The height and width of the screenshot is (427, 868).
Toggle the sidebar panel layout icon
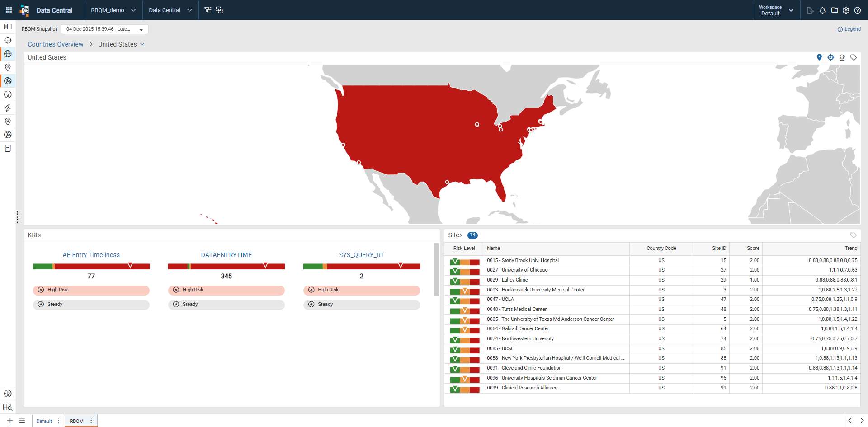[8, 27]
